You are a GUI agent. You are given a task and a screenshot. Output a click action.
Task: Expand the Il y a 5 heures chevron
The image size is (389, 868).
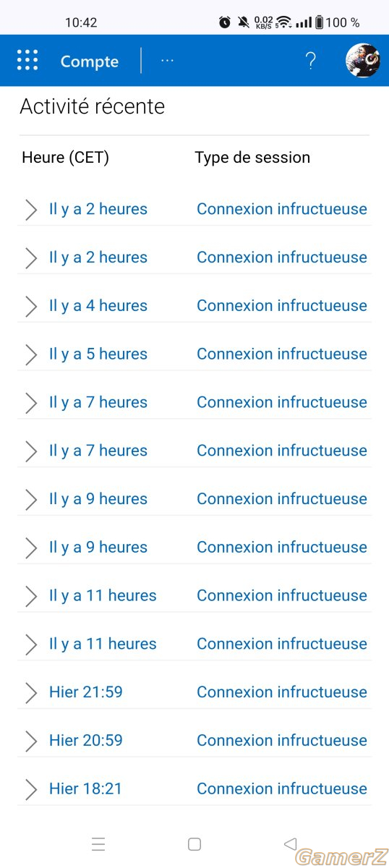click(x=30, y=354)
